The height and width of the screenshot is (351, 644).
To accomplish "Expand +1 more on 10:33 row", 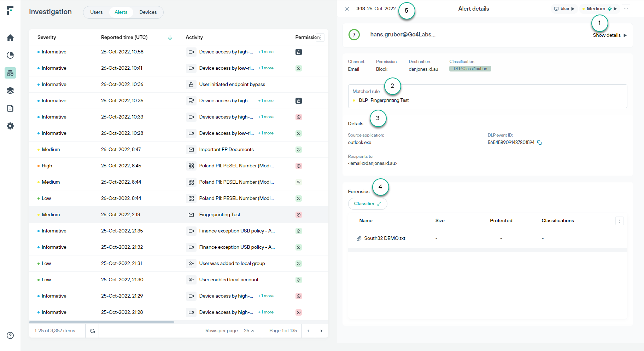I will tap(266, 117).
